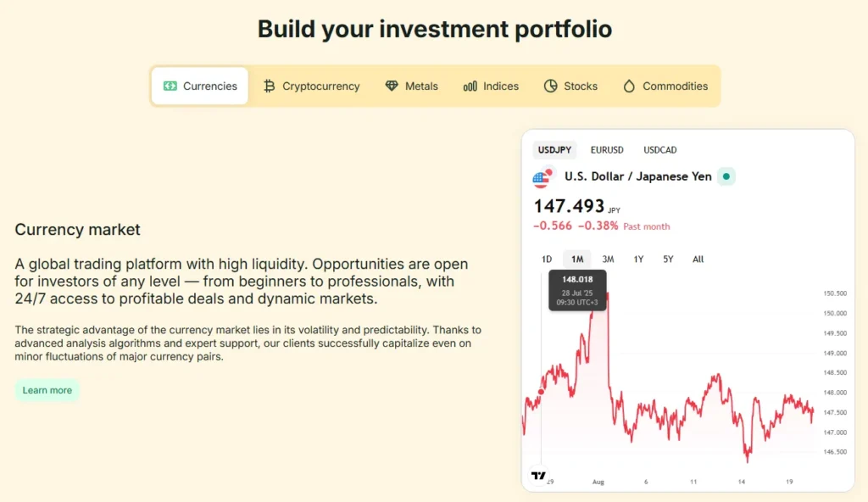868x502 pixels.
Task: Click the US/Japan flag pair icon
Action: (x=542, y=177)
